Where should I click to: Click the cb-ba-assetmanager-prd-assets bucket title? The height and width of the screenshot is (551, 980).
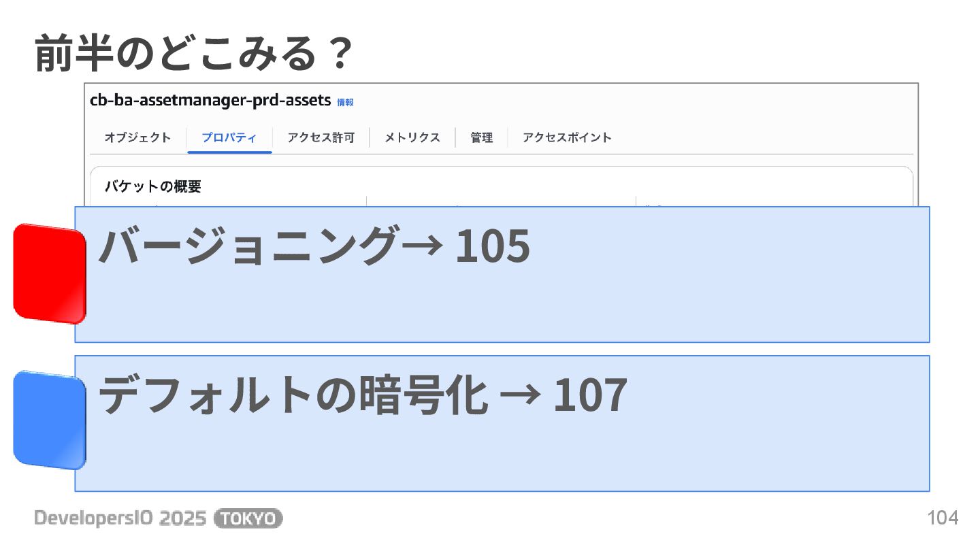[x=210, y=101]
